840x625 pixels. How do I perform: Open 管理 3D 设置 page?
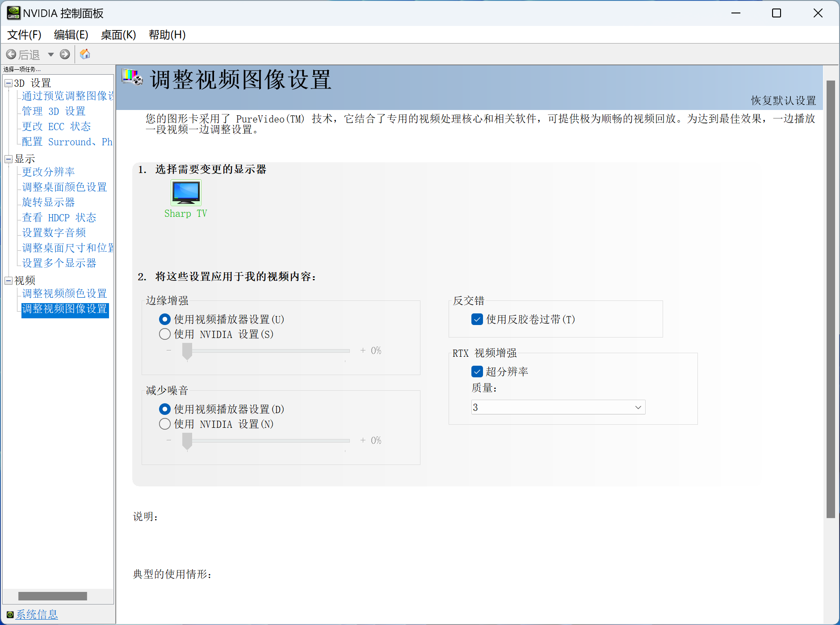[54, 111]
